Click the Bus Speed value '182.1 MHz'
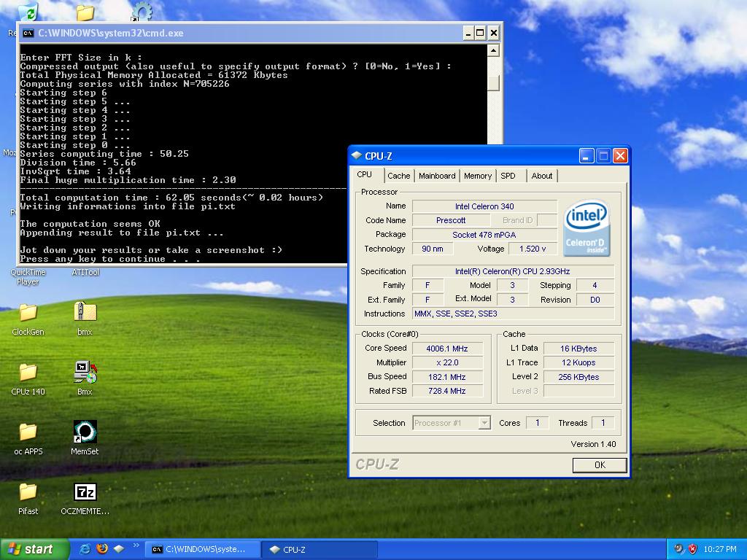747x560 pixels. 447,377
